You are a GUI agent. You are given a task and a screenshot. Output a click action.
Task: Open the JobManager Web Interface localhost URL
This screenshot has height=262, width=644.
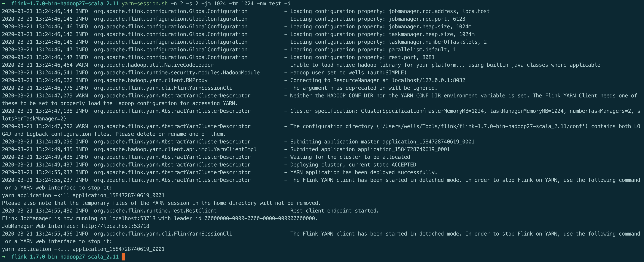point(115,226)
